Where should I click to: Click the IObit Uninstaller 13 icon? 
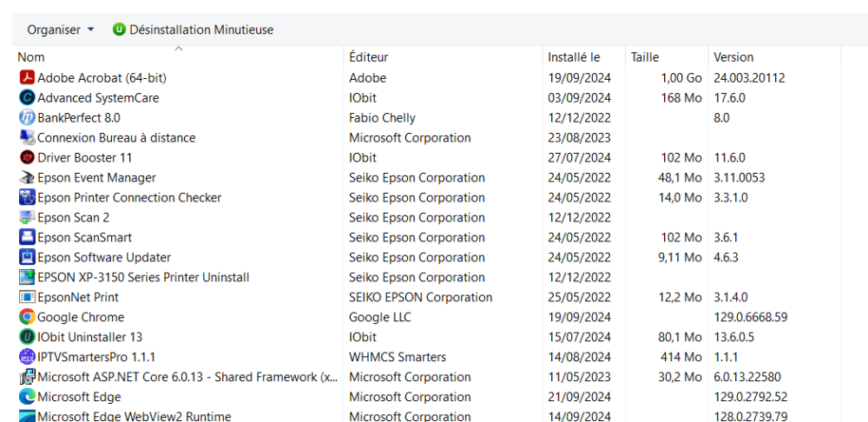click(x=27, y=337)
